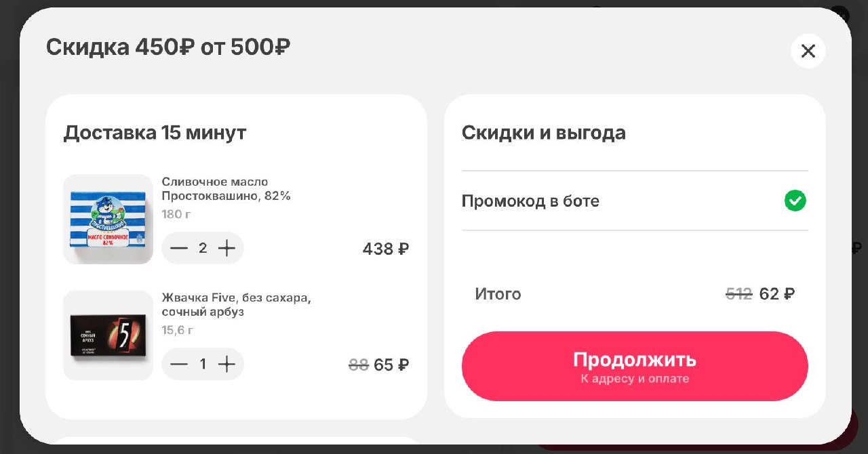Open the Простоквашино butter product image

pyautogui.click(x=108, y=220)
